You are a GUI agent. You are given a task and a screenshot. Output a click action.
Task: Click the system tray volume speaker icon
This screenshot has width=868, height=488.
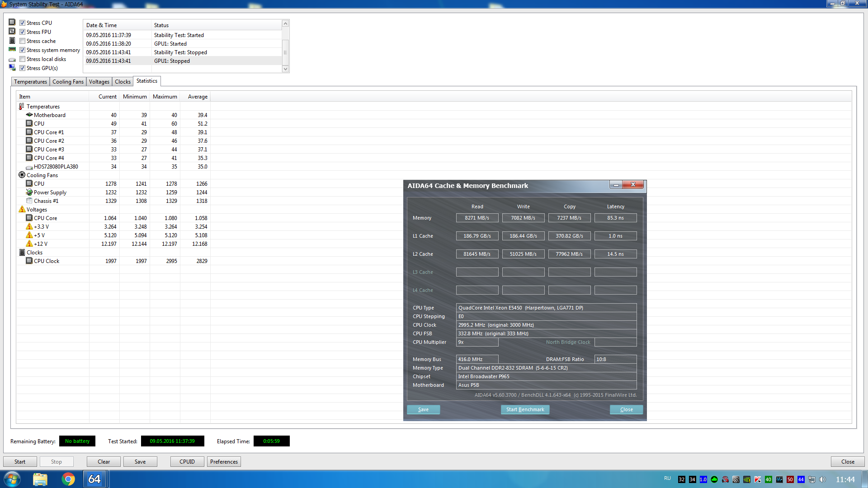(822, 479)
